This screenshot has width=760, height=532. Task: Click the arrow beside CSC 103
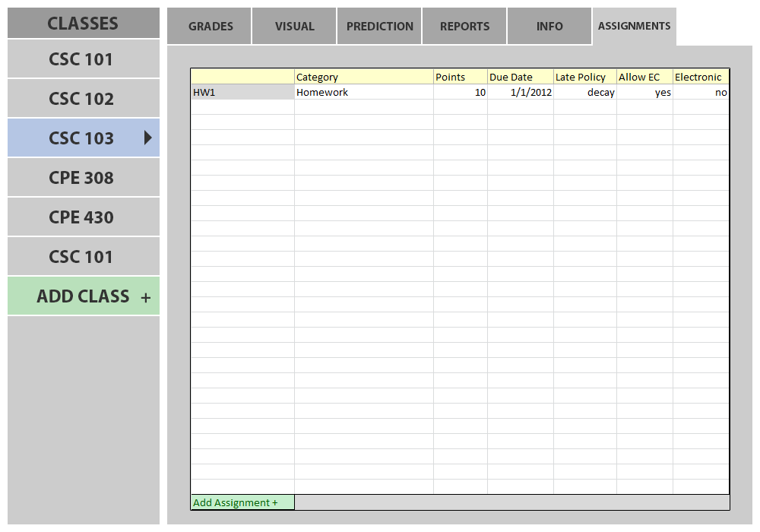pyautogui.click(x=147, y=138)
